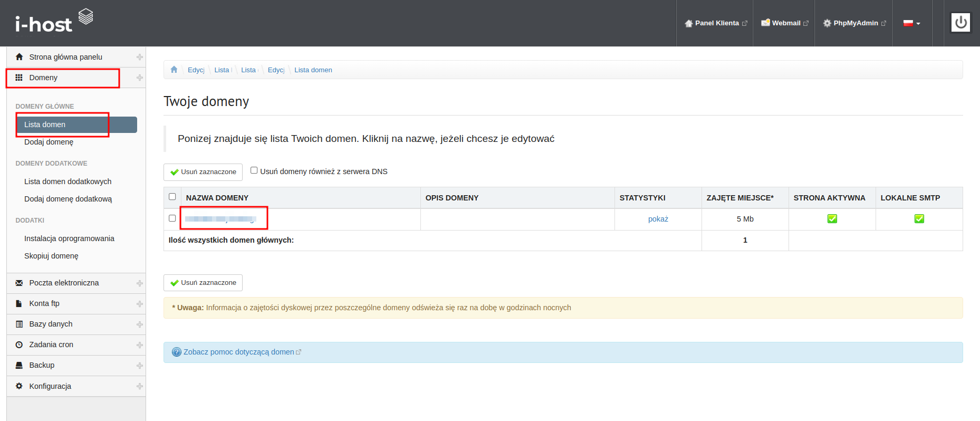980x421 pixels.
Task: Open Dodaj domenę menu item
Action: pyautogui.click(x=49, y=142)
